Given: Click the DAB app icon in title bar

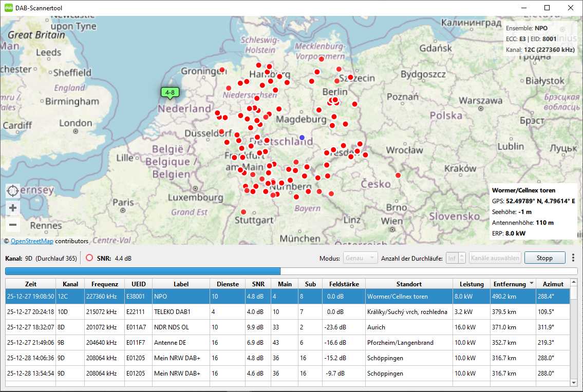Looking at the screenshot, I should 9,8.
